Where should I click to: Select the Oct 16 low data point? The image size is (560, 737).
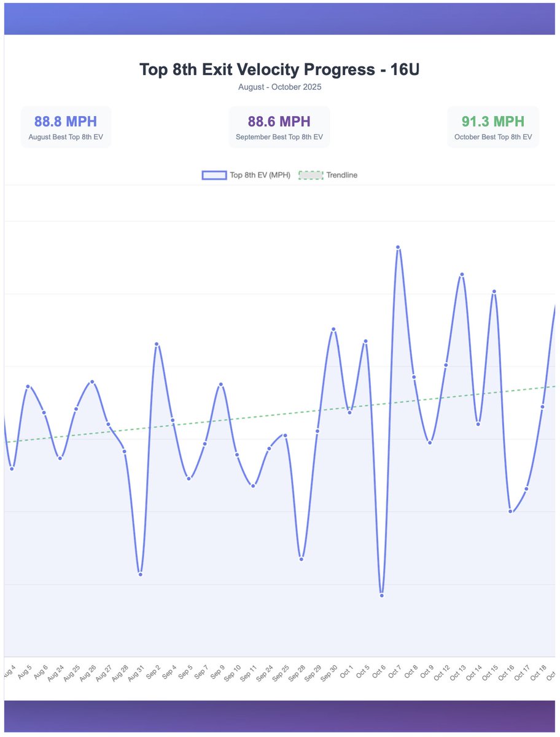[510, 511]
